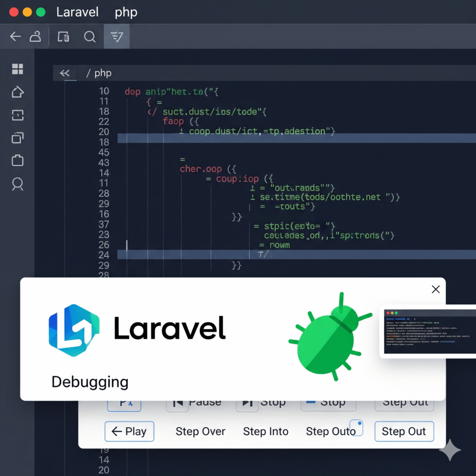Open the user profile icon in the toolbar
Image resolution: width=476 pixels, height=476 pixels.
point(35,36)
